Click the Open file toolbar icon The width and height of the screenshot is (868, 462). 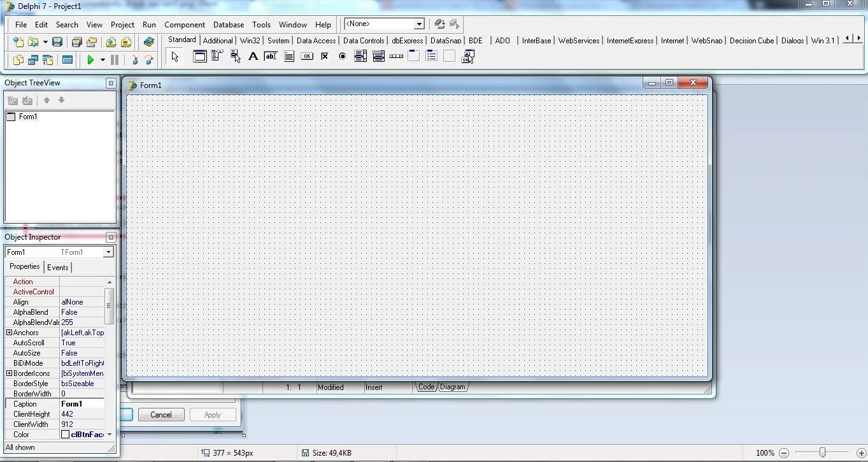tap(33, 42)
